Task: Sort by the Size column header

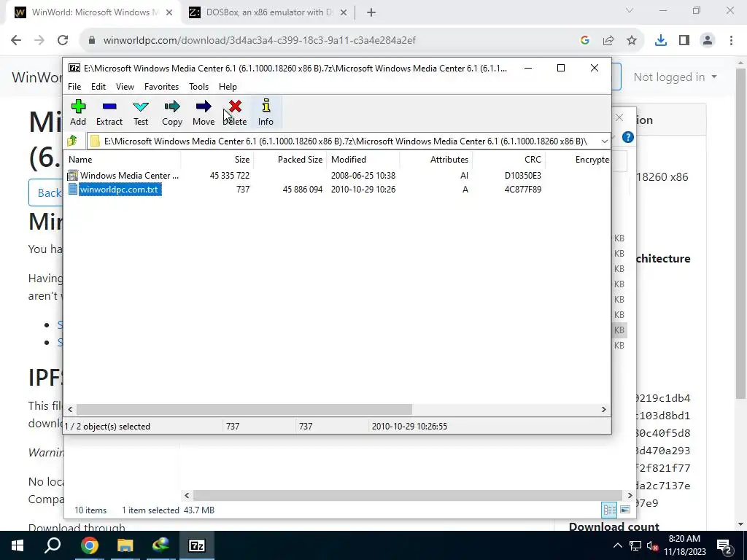Action: (x=217, y=160)
